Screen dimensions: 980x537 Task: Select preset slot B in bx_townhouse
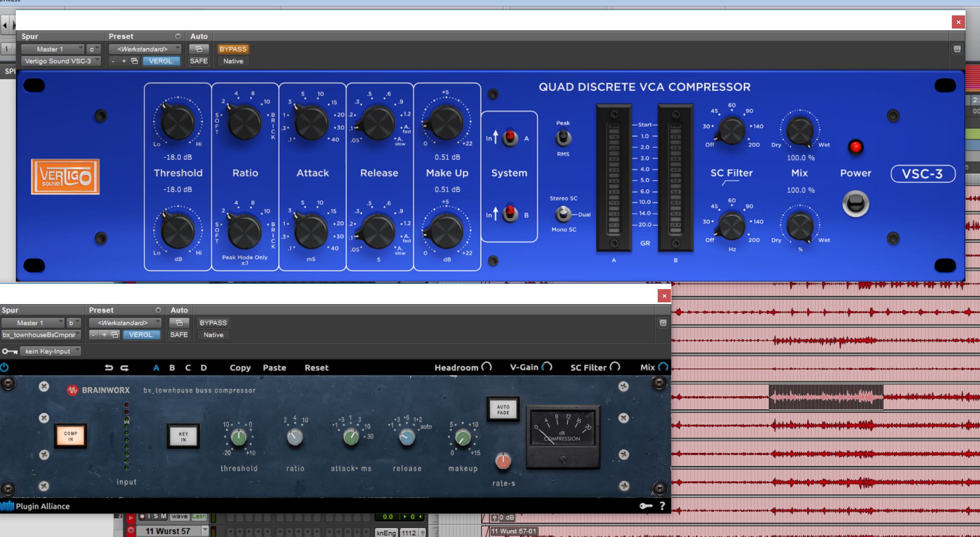tap(172, 368)
